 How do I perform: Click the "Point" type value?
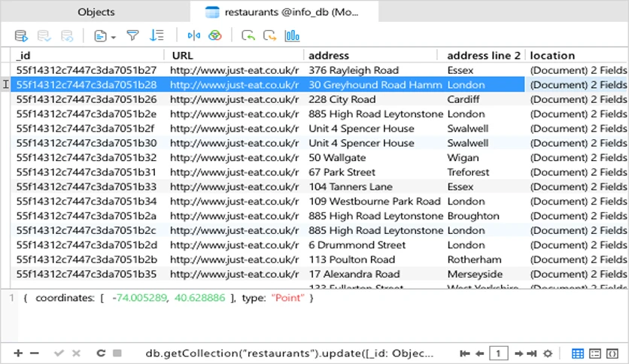point(287,298)
